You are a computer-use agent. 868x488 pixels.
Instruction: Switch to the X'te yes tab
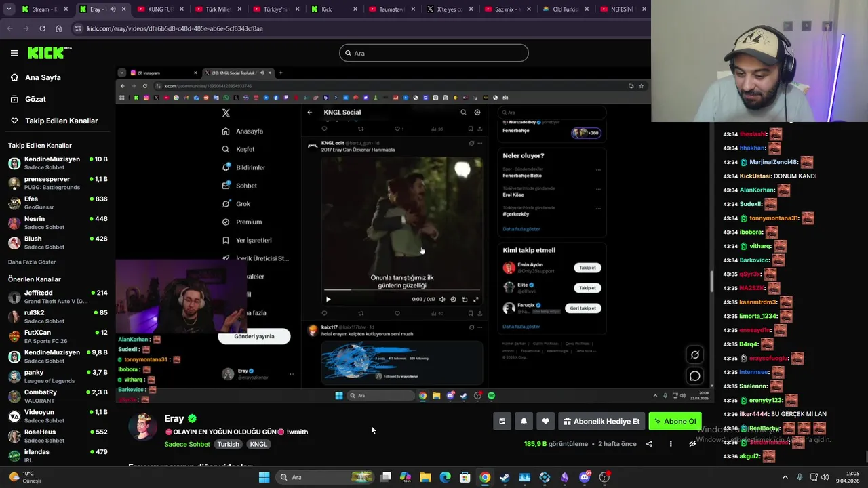449,9
